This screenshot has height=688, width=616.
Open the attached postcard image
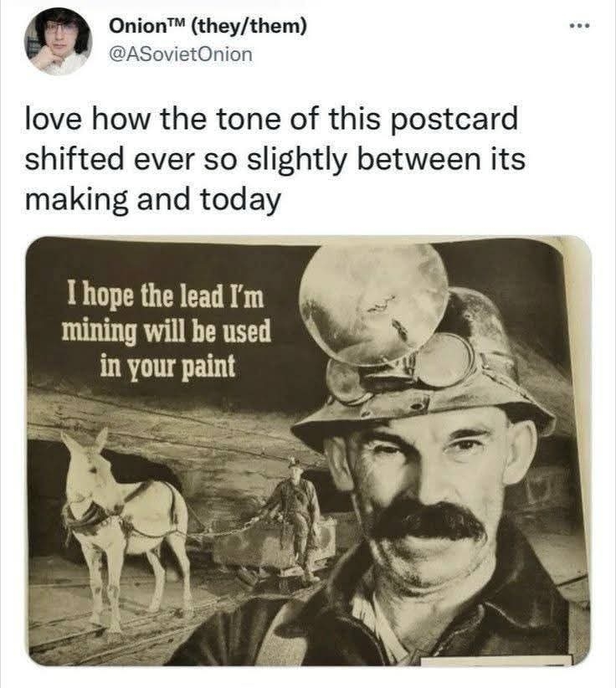[308, 450]
